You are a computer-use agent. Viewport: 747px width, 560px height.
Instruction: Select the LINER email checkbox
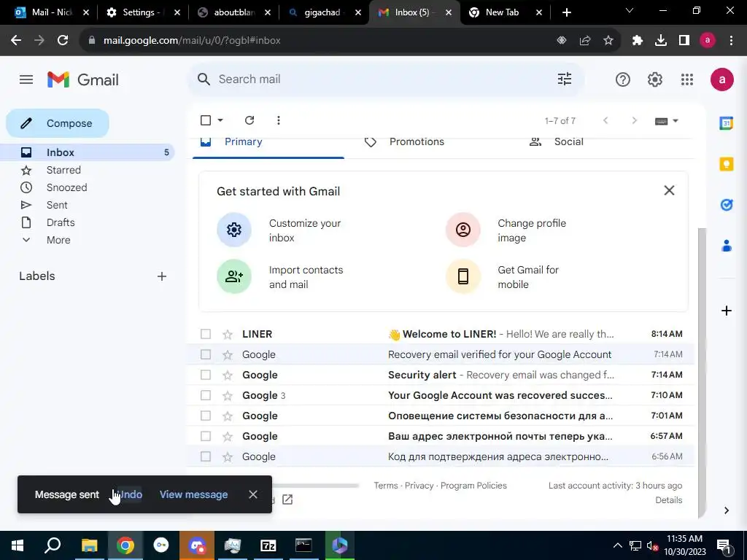pos(205,334)
